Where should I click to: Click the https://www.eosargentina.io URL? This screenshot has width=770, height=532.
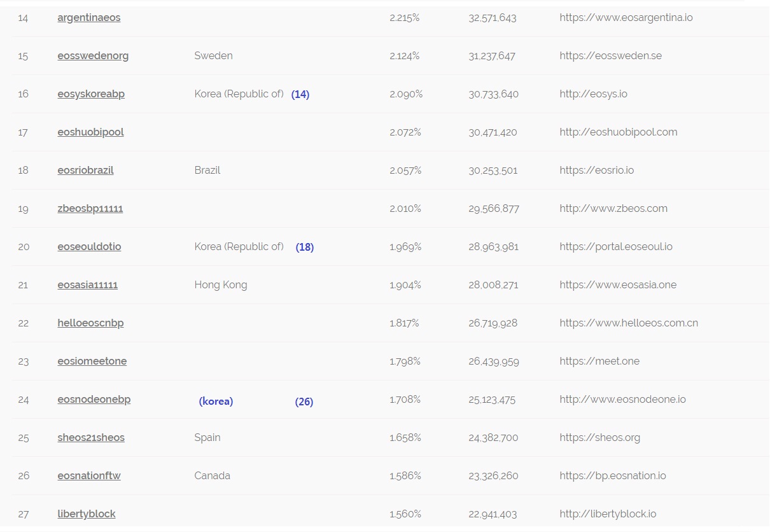click(626, 18)
